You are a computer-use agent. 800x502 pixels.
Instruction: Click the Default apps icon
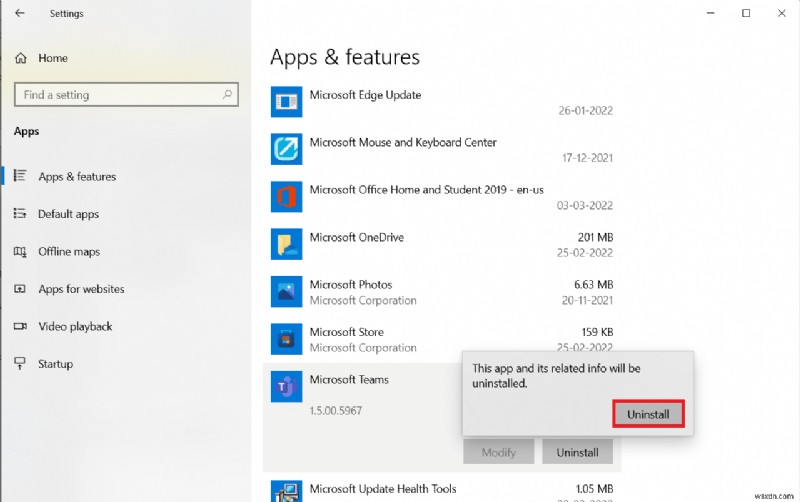click(x=20, y=213)
